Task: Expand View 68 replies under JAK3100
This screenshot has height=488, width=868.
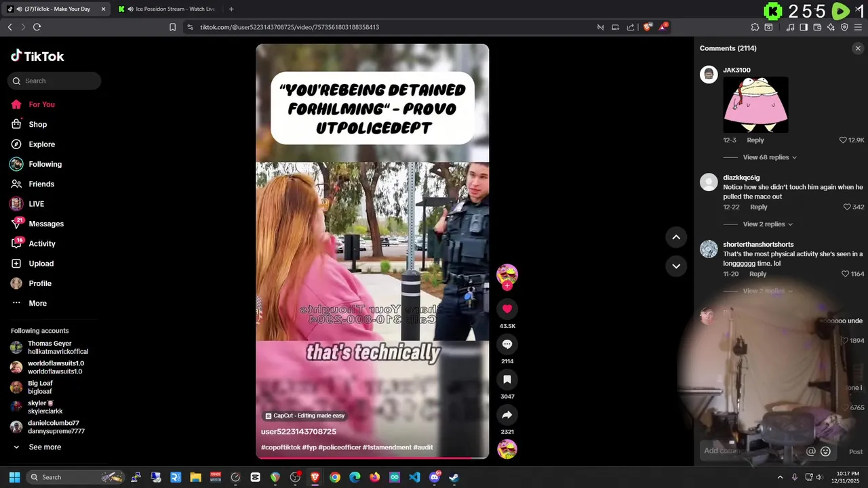Action: pyautogui.click(x=770, y=157)
